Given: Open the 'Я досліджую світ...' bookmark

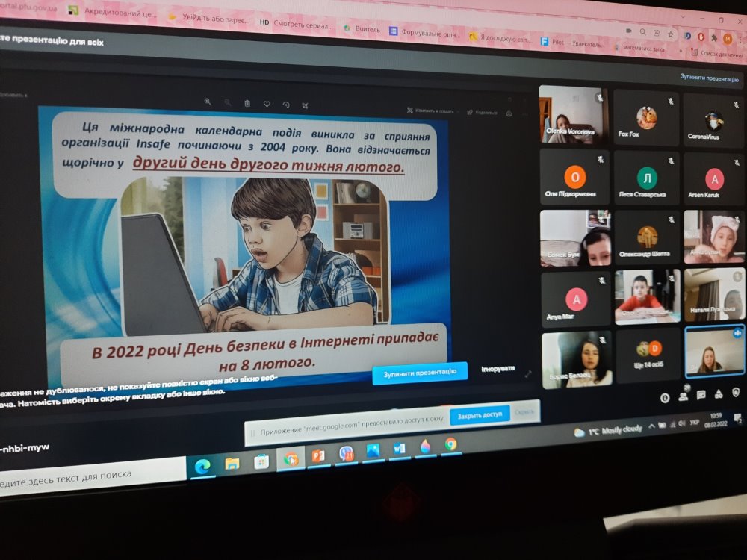Looking at the screenshot, I should (x=500, y=37).
